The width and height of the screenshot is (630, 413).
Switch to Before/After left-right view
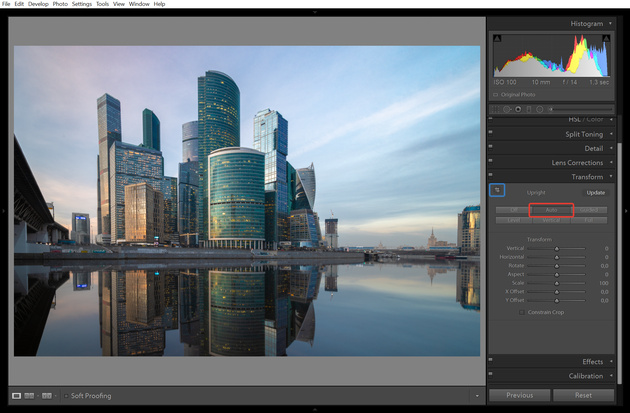click(x=29, y=396)
